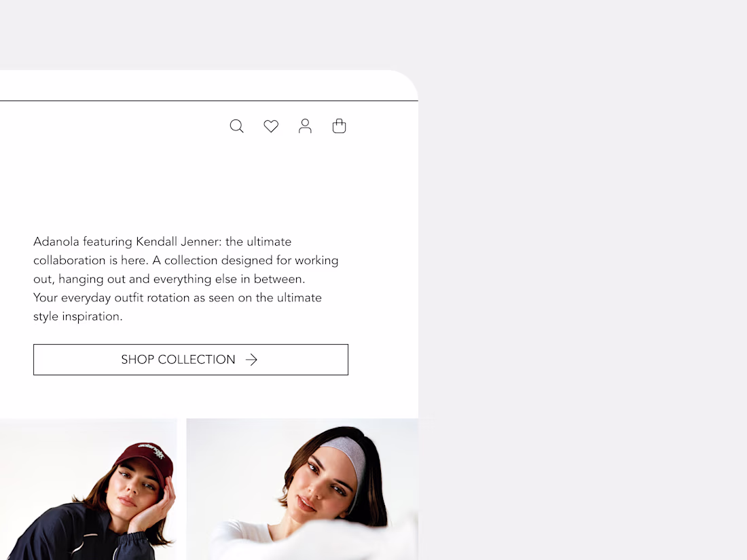Click the word 'Adanola' in the description
Image resolution: width=747 pixels, height=560 pixels.
pos(56,242)
